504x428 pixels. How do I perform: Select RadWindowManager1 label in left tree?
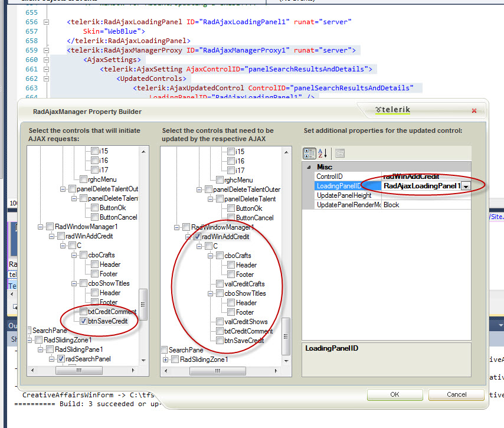(x=86, y=227)
